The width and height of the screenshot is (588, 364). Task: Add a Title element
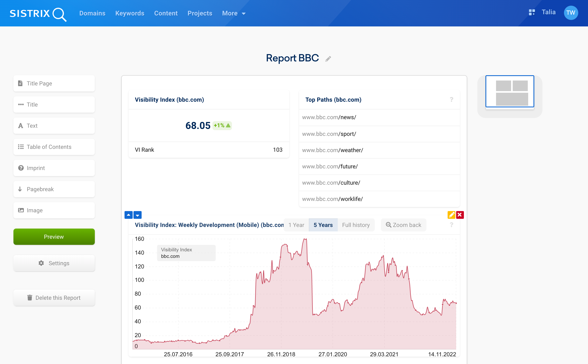pyautogui.click(x=54, y=105)
